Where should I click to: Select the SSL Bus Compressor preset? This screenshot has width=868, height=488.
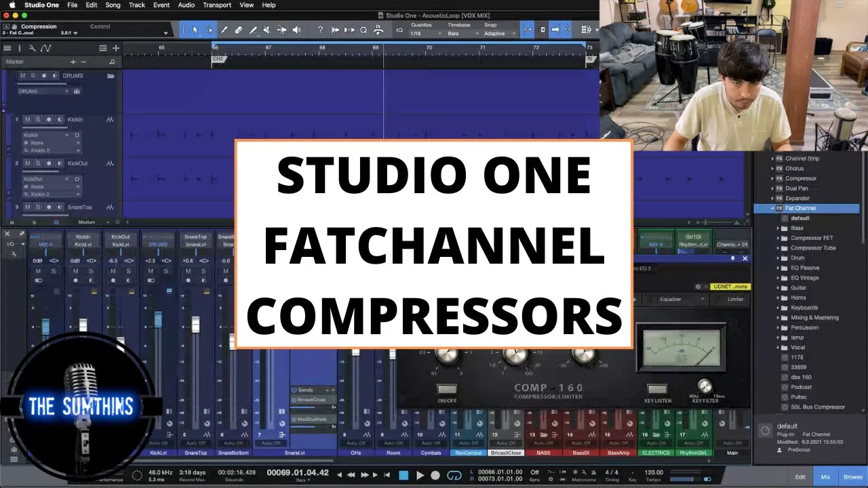[x=818, y=407]
